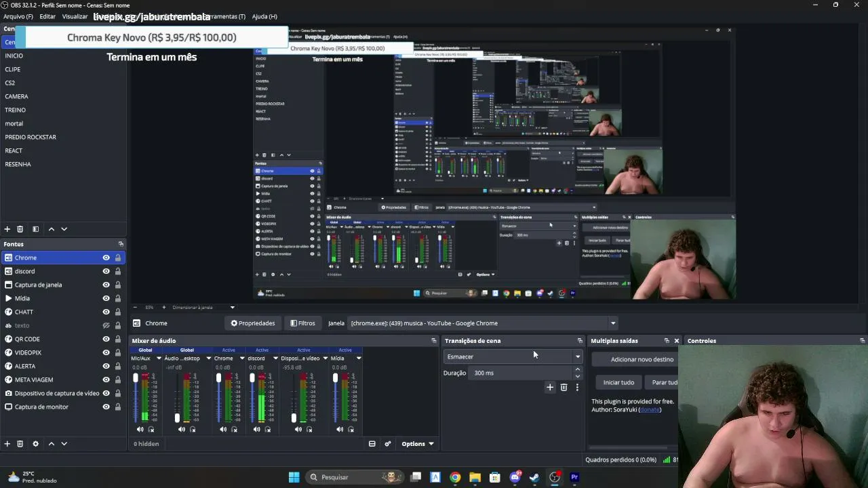Add a new source in Fontes panel
868x488 pixels.
point(7,444)
